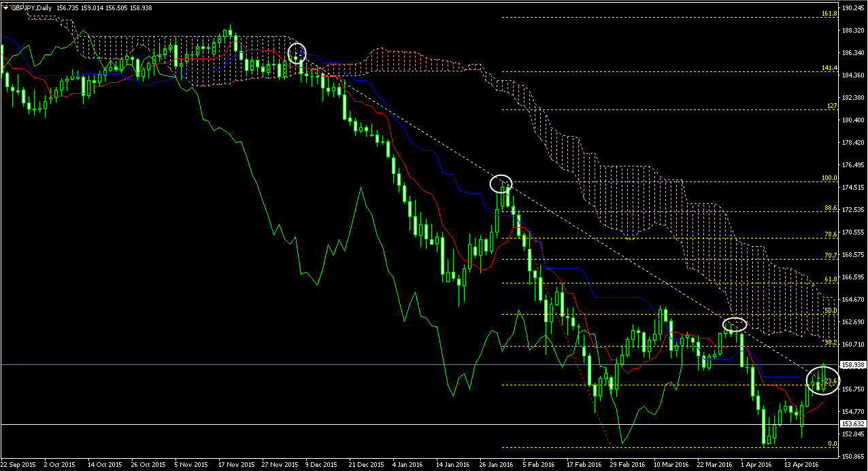Image resolution: width=868 pixels, height=471 pixels.
Task: Click the 168.575 price axis label
Action: (x=853, y=255)
